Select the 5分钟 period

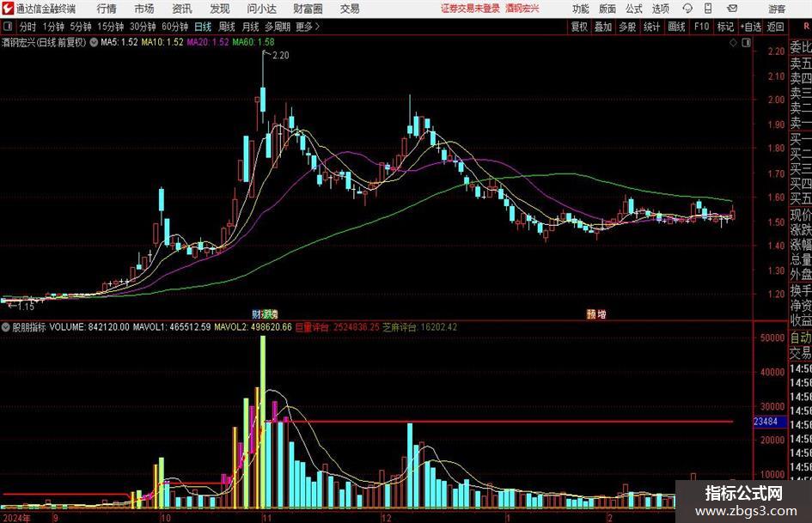[81, 27]
